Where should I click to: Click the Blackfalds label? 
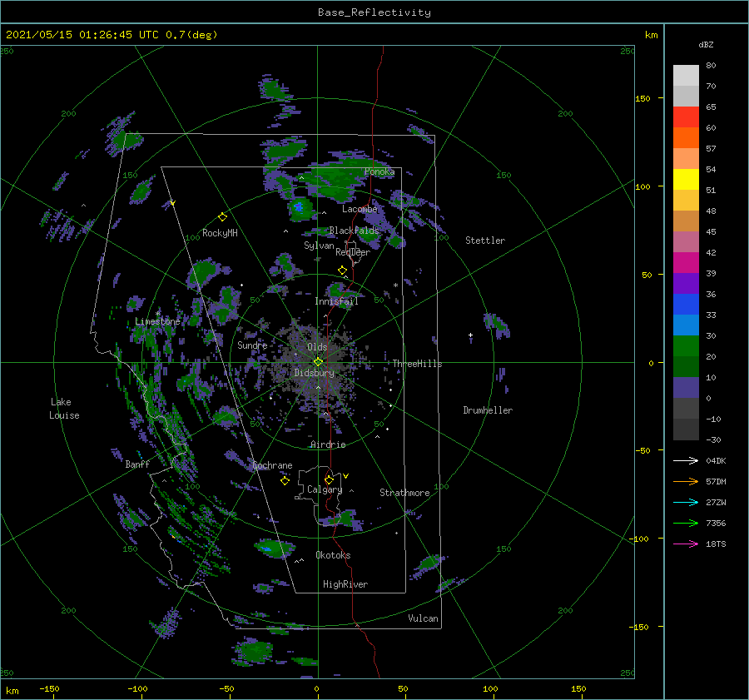354,231
